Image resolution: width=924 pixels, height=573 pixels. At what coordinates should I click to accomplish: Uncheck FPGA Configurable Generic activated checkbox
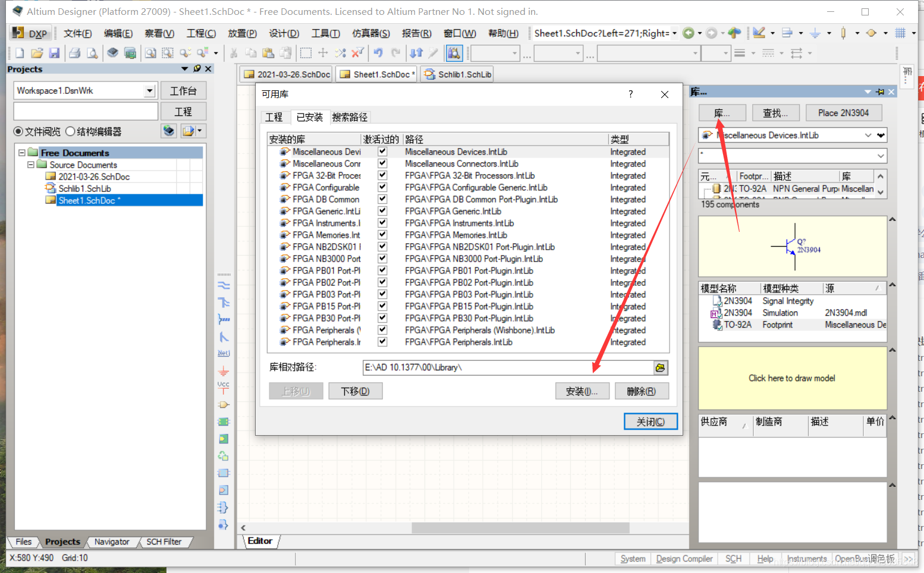382,187
